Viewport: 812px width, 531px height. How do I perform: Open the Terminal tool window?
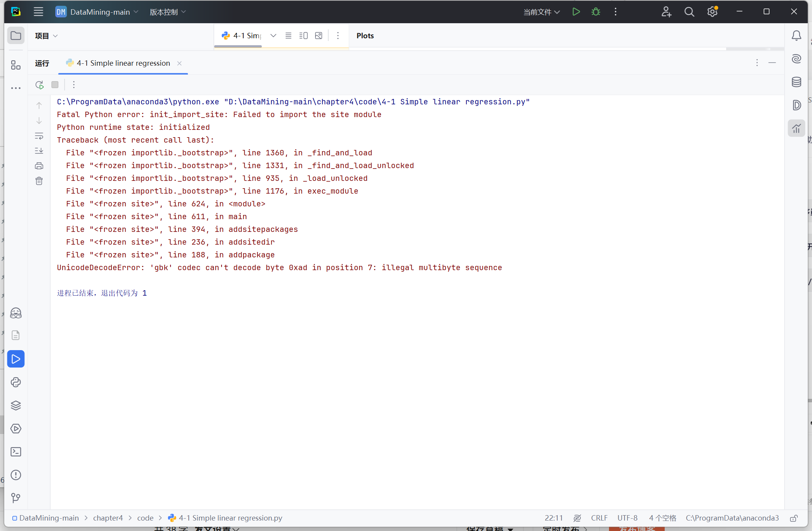[16, 452]
